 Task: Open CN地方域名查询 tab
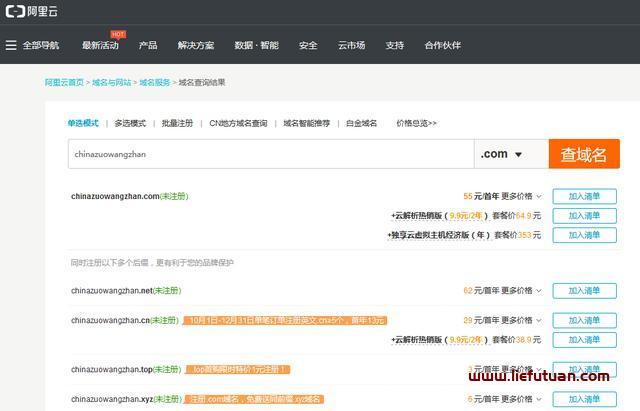click(238, 123)
